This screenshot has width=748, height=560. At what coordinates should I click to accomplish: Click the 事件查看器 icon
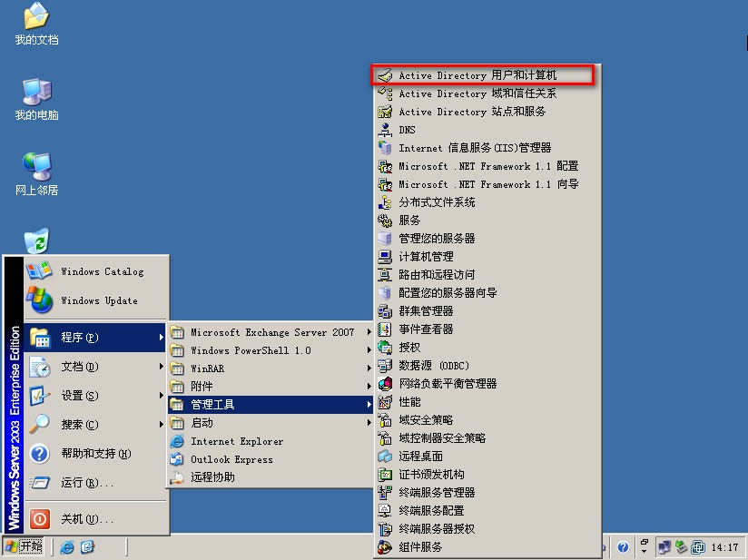click(x=385, y=329)
